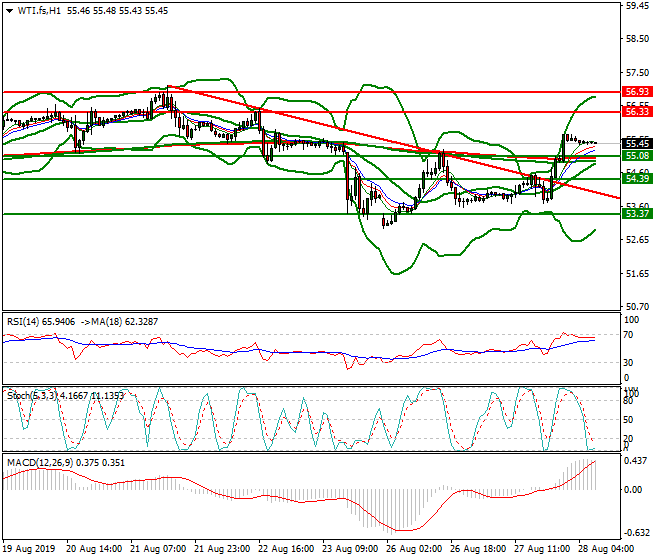The height and width of the screenshot is (560, 660).
Task: Click the 19 Aug 2019 date label
Action: tap(29, 549)
